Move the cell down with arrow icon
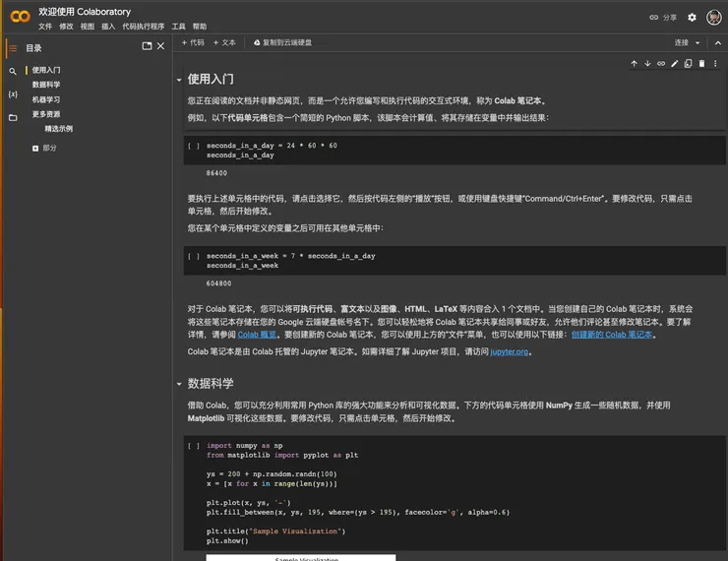Image resolution: width=728 pixels, height=561 pixels. 647,64
